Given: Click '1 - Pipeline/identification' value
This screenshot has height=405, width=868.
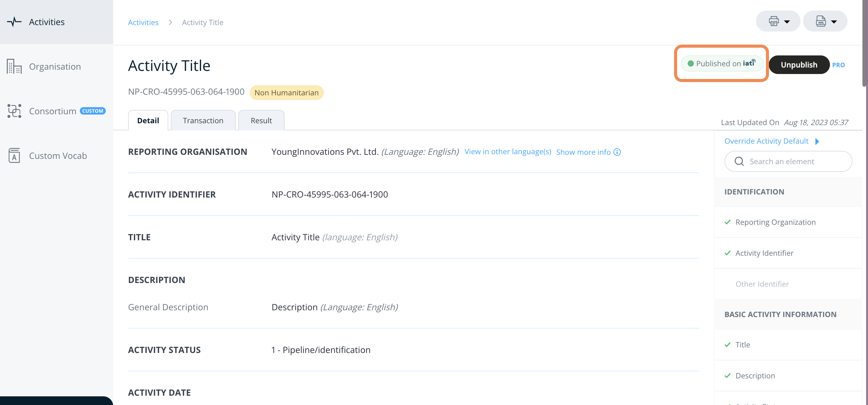Looking at the screenshot, I should [x=321, y=350].
